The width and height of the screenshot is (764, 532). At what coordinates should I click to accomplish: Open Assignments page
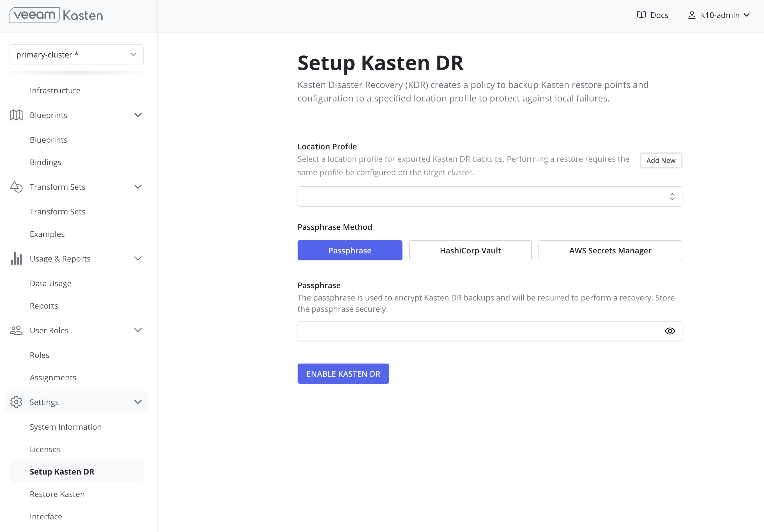pyautogui.click(x=52, y=377)
